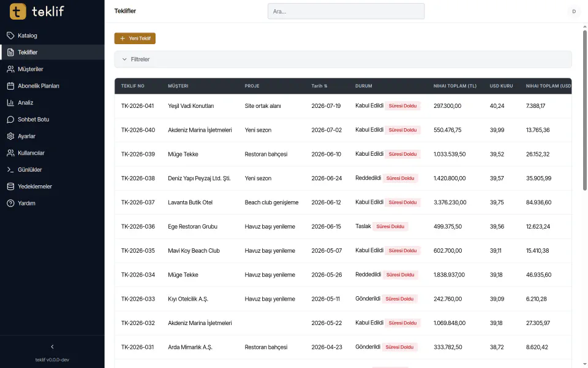Open the D user avatar
The image size is (588, 368).
pyautogui.click(x=574, y=11)
